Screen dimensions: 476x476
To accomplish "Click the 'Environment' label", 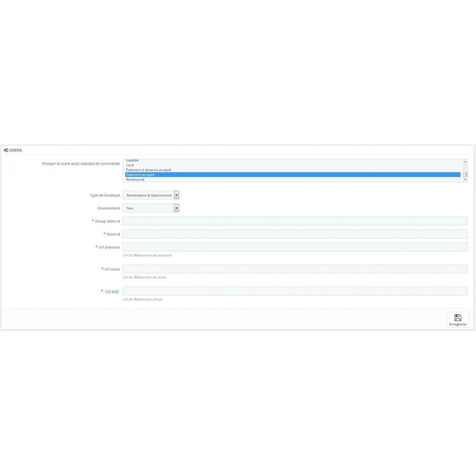I will click(109, 208).
